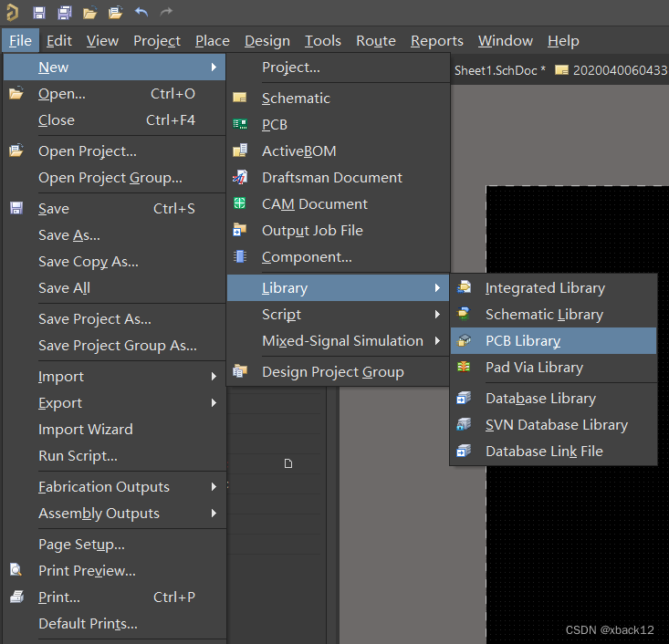The image size is (669, 644).
Task: Expand the Assembly Outputs submenu arrow
Action: (214, 513)
